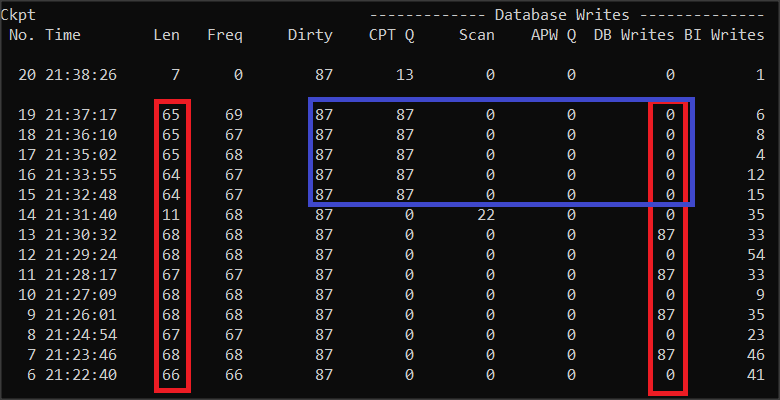Screen dimensions: 780x400
Task: Click the APW Q column header
Action: pos(553,35)
